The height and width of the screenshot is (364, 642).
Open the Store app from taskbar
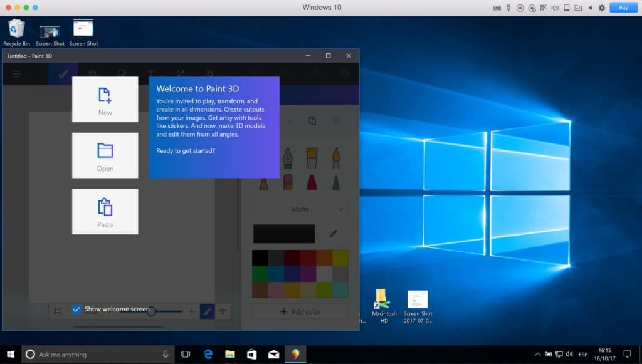tap(252, 354)
